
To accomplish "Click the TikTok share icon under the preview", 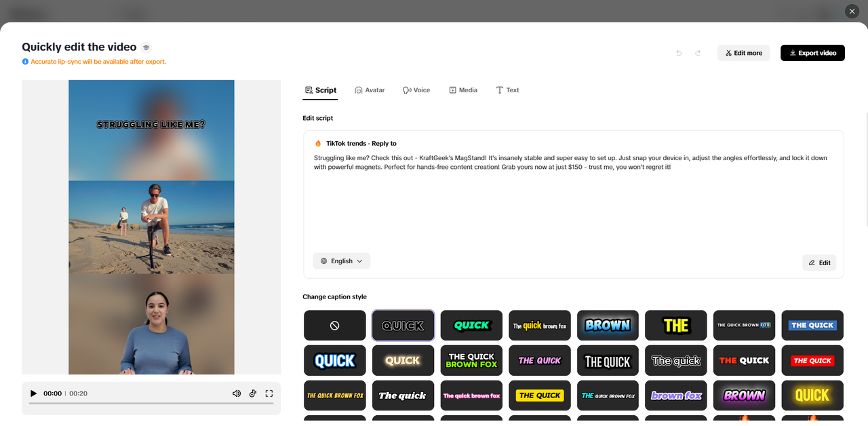I will pos(252,393).
